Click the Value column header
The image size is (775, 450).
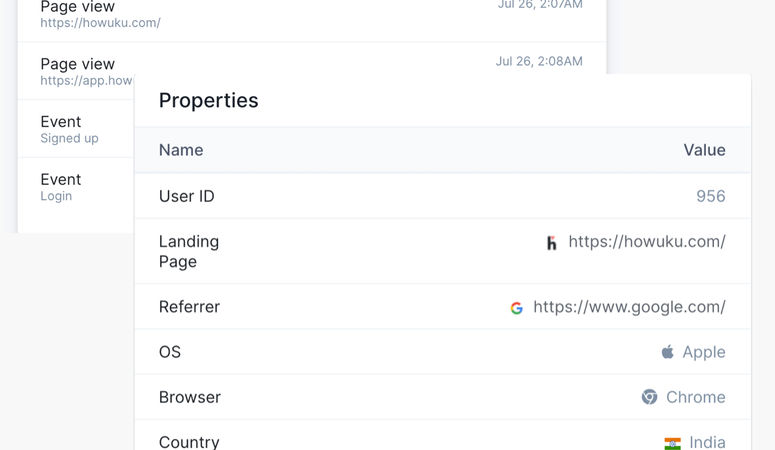[x=704, y=150]
